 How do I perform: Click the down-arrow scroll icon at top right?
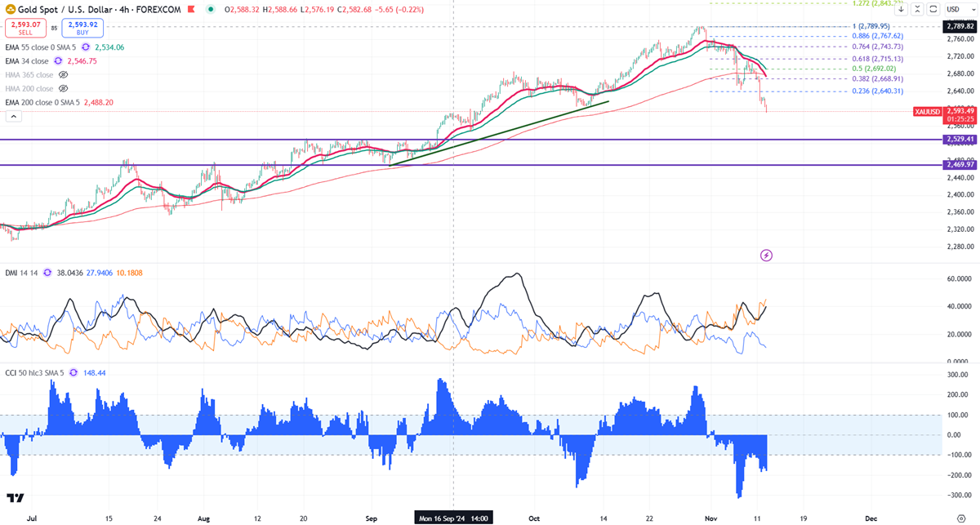tap(901, 9)
